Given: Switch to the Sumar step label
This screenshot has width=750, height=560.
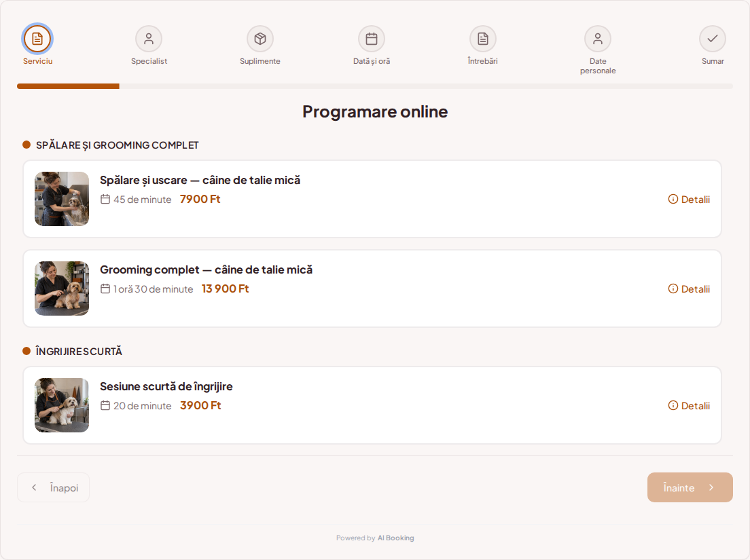Looking at the screenshot, I should pyautogui.click(x=713, y=61).
